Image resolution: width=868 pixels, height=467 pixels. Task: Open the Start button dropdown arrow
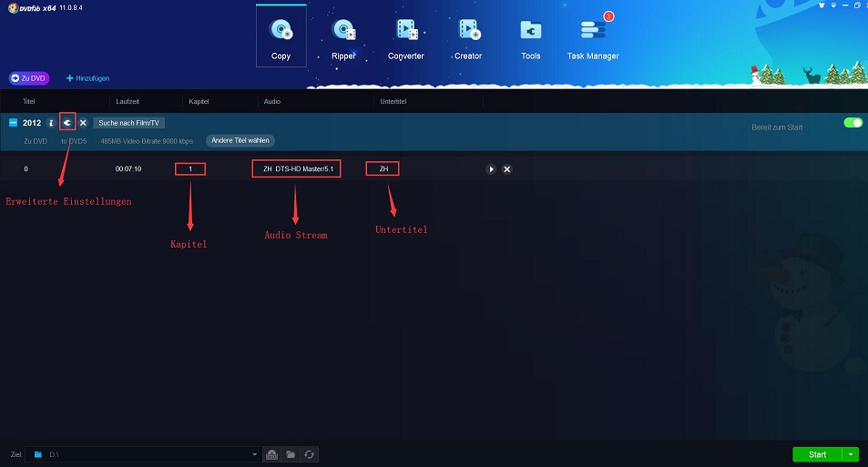(851, 454)
